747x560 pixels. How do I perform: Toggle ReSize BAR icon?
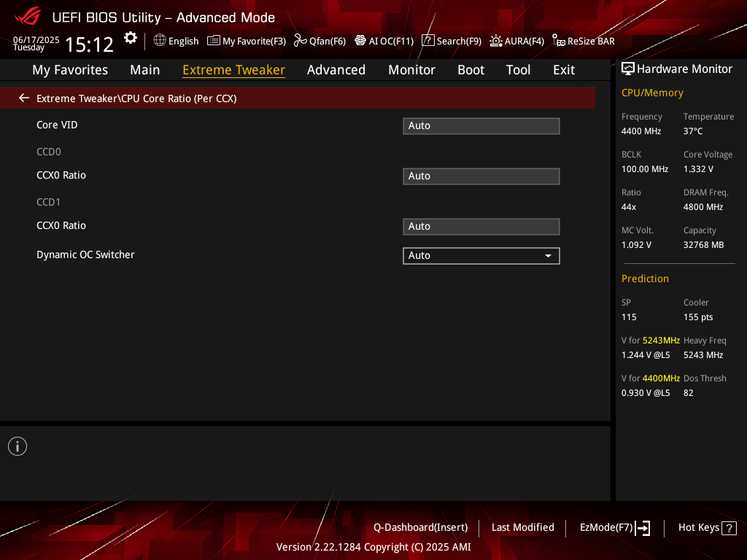[x=558, y=41]
